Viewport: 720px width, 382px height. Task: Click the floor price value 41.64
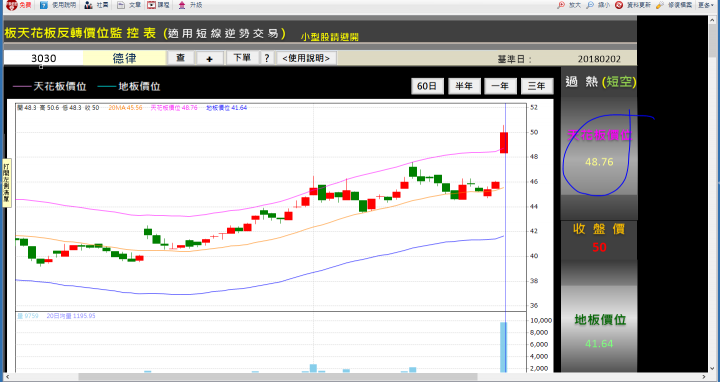point(599,343)
